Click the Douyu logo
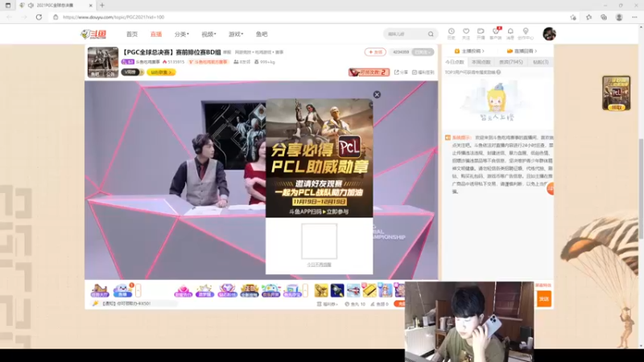644x362 pixels. [x=93, y=35]
